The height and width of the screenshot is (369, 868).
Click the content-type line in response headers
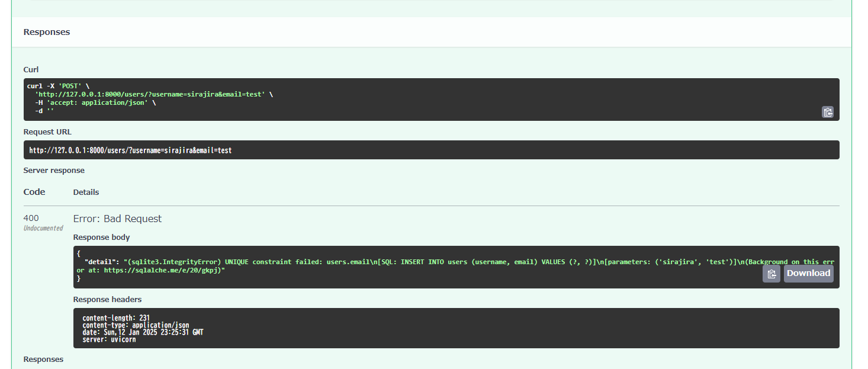point(136,325)
